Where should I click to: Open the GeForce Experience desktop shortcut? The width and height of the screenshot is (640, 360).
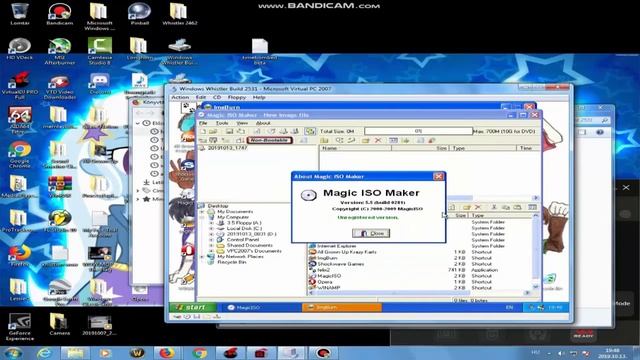[x=20, y=327]
